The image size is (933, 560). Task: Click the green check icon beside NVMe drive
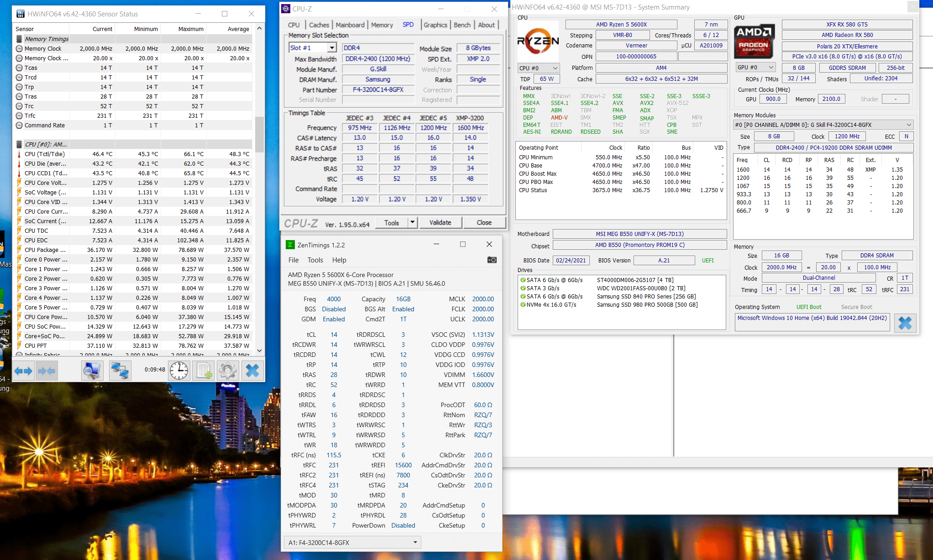(523, 304)
